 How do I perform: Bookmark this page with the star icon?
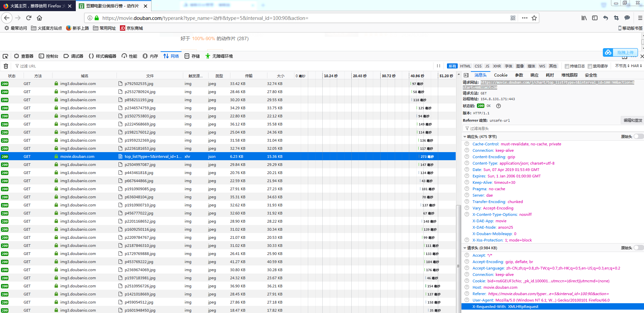tap(534, 18)
